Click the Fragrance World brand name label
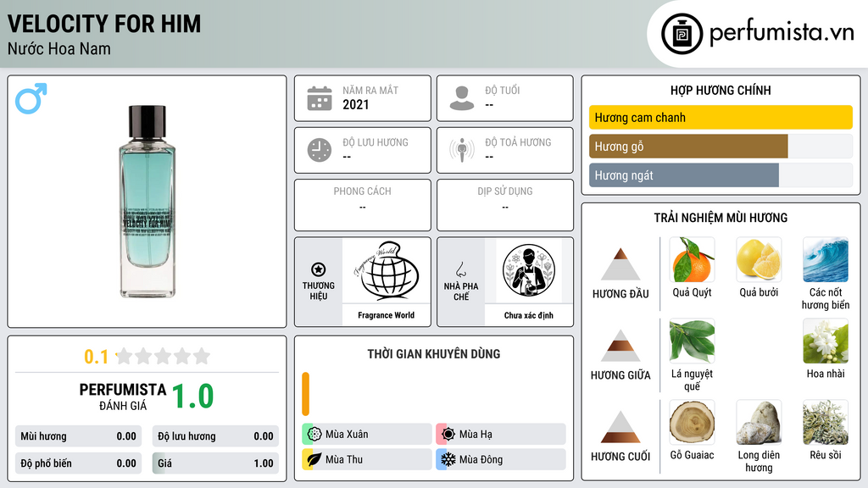 click(x=386, y=315)
